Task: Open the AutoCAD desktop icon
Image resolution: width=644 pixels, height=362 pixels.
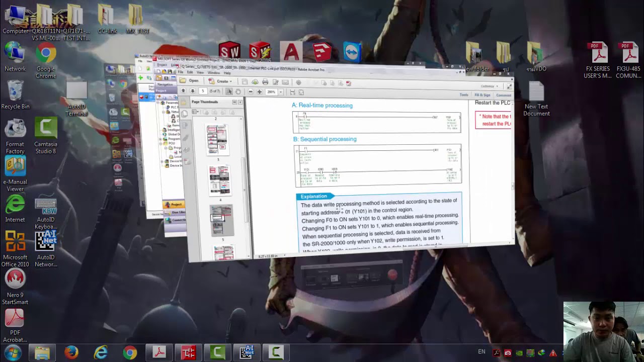Action: 291,52
